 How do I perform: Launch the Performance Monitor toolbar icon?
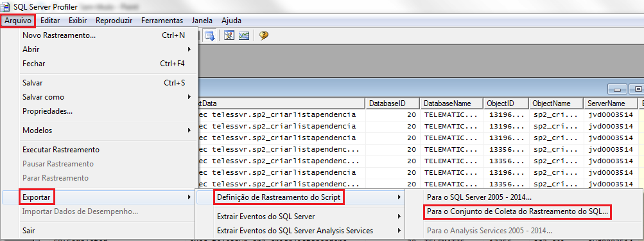(245, 35)
